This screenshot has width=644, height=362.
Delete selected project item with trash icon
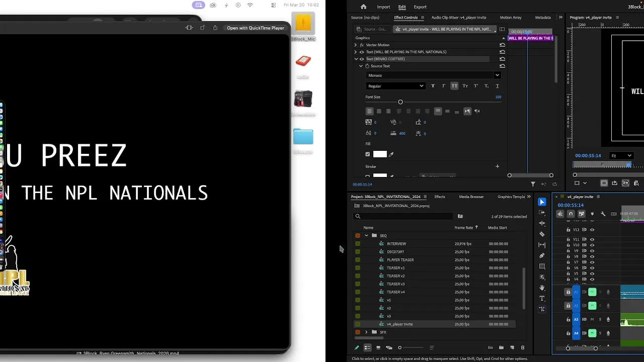coord(522,347)
